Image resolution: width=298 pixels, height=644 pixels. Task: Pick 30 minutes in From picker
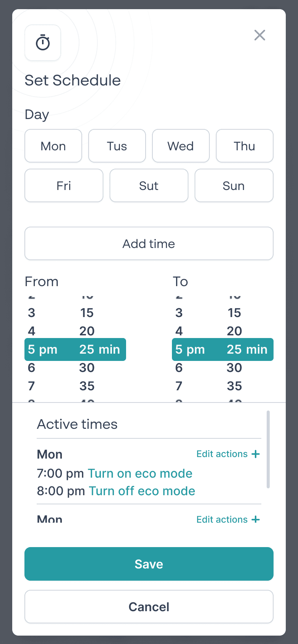87,368
